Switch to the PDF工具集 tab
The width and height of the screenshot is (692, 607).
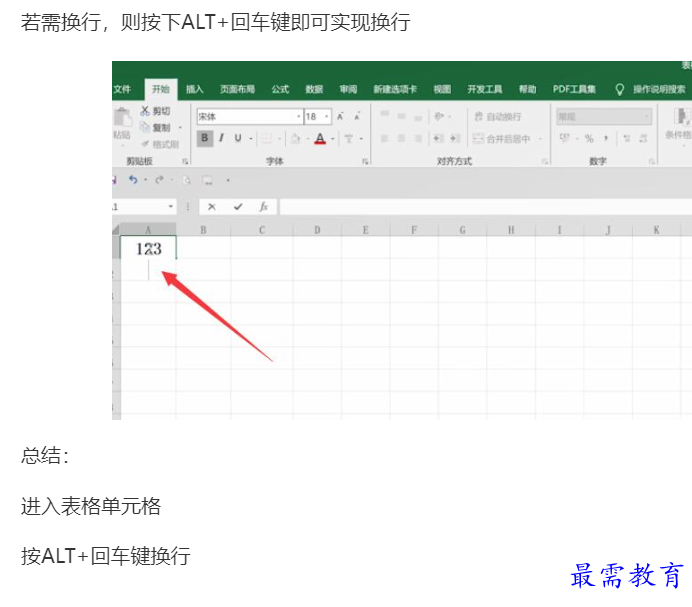574,89
